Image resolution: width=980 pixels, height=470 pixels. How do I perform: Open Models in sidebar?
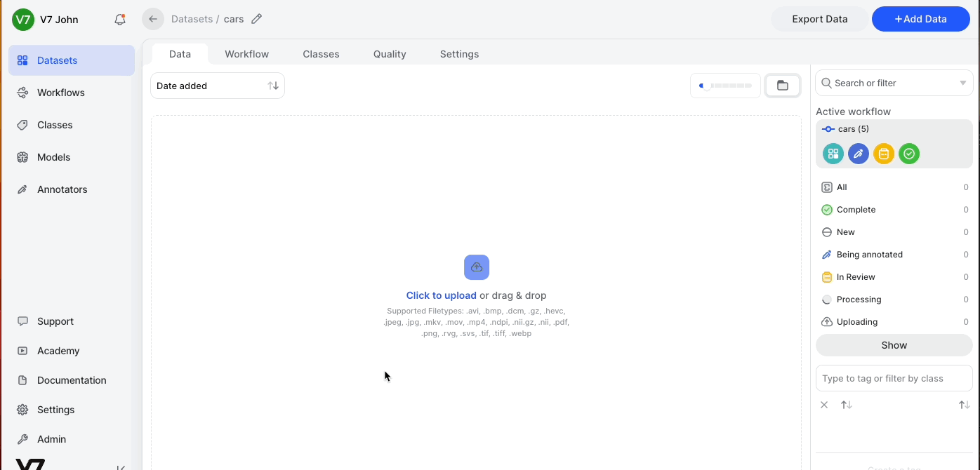coord(72,157)
